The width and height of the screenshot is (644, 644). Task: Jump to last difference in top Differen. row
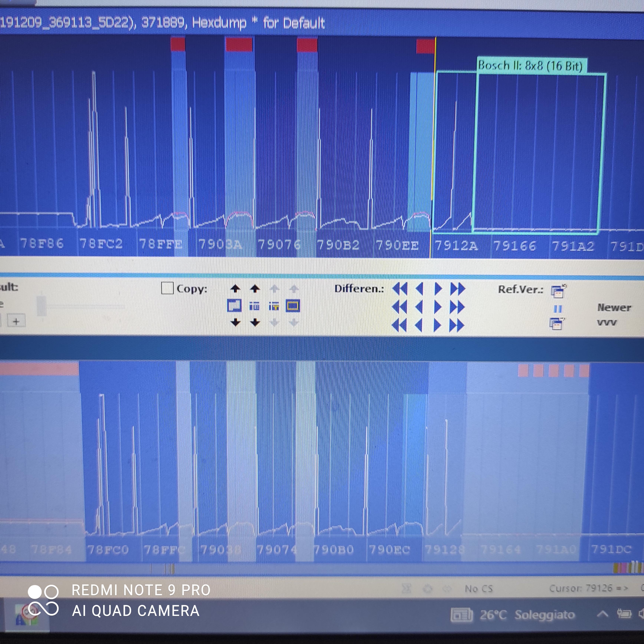pos(457,289)
